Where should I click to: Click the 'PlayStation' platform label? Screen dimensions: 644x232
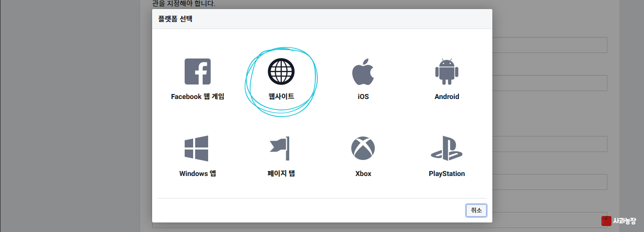447,173
